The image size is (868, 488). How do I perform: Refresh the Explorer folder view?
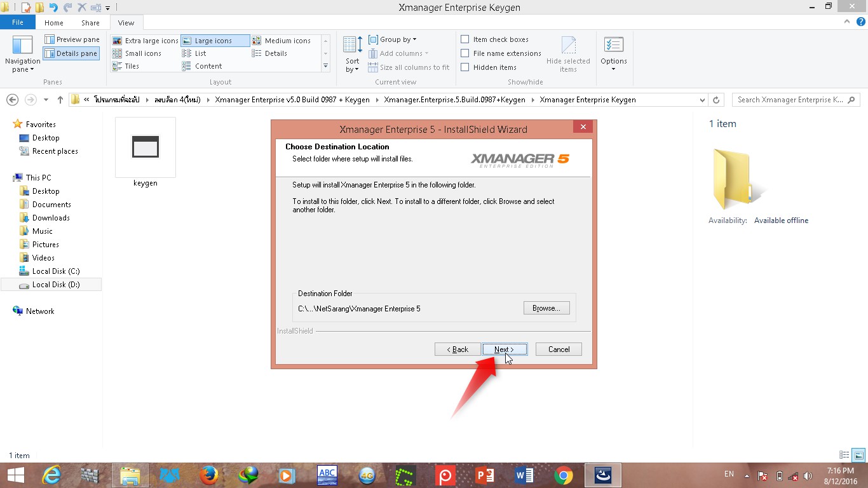click(716, 100)
